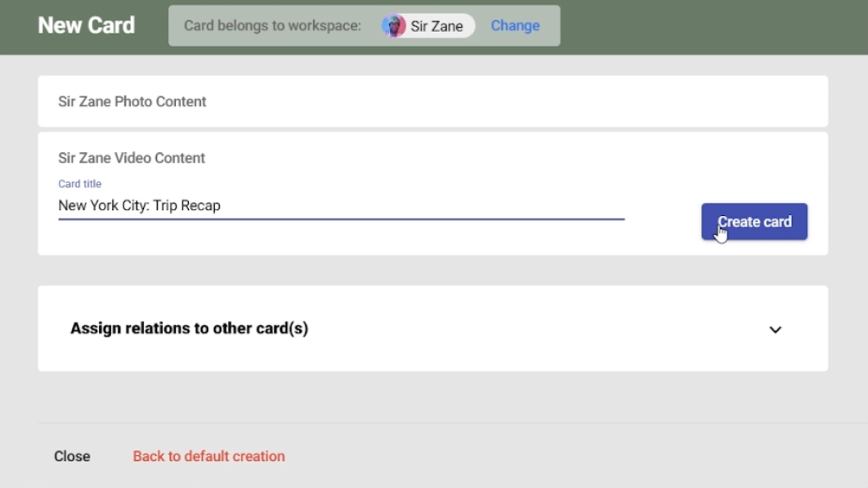This screenshot has width=868, height=488.
Task: Open Assign relations to other card(s) heading
Action: (x=189, y=329)
